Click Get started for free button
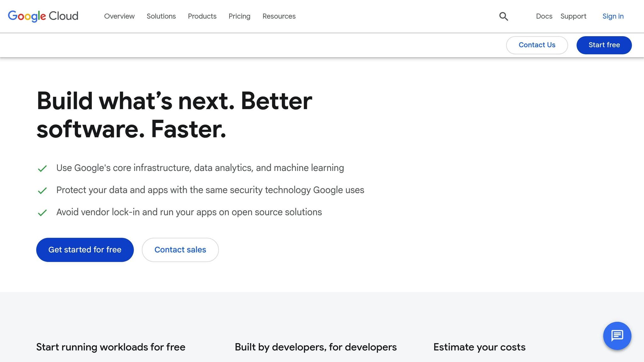This screenshot has height=362, width=644. tap(85, 250)
